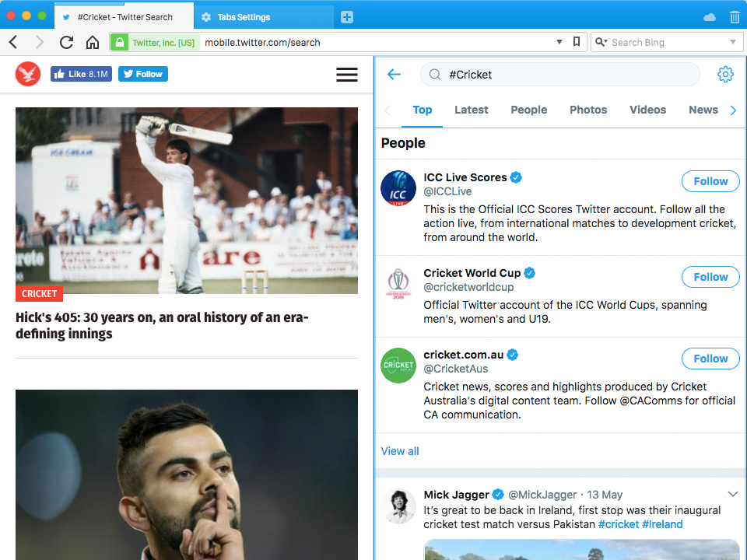Follow Cricket World Cup account
This screenshot has height=560, width=747.
point(710,277)
